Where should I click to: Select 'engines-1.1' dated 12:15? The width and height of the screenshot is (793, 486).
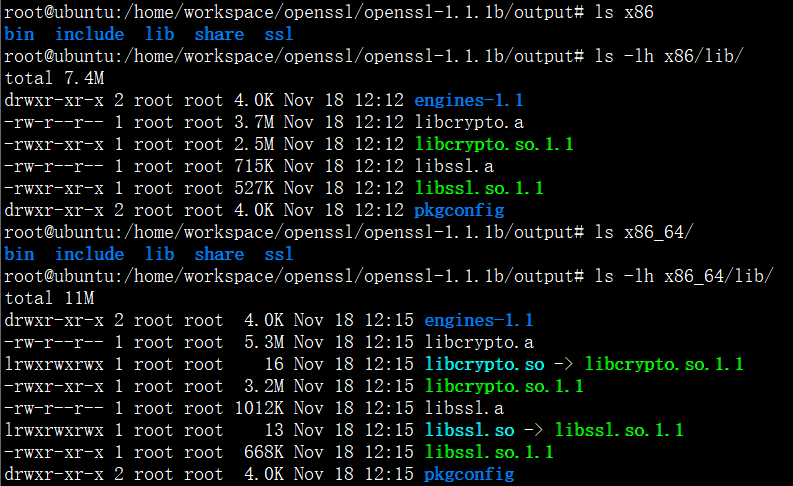pyautogui.click(x=479, y=320)
